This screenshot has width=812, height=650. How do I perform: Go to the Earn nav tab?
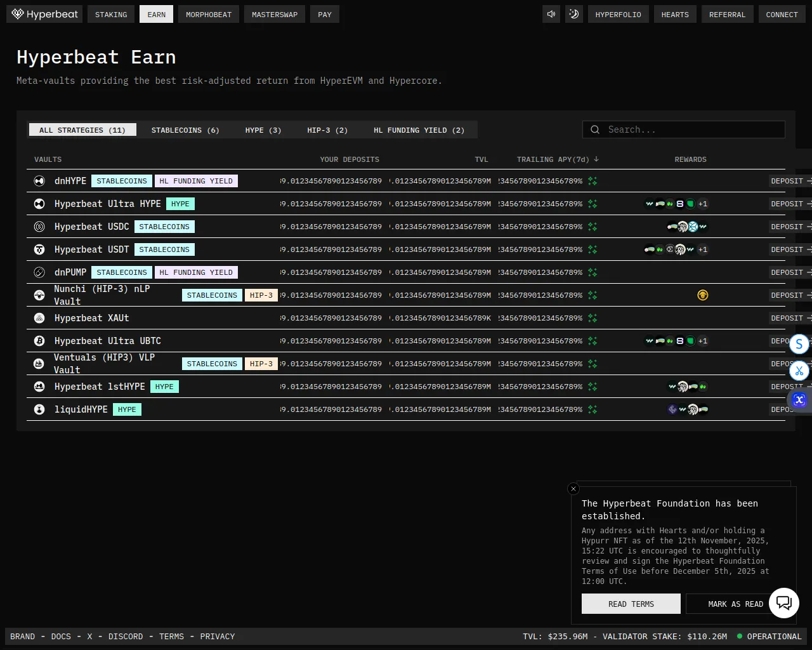pos(157,14)
